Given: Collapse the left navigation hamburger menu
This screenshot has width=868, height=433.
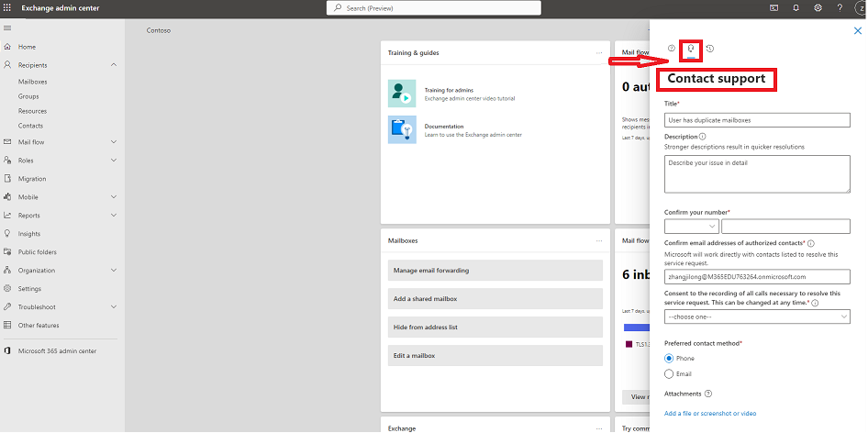Looking at the screenshot, I should (x=7, y=28).
